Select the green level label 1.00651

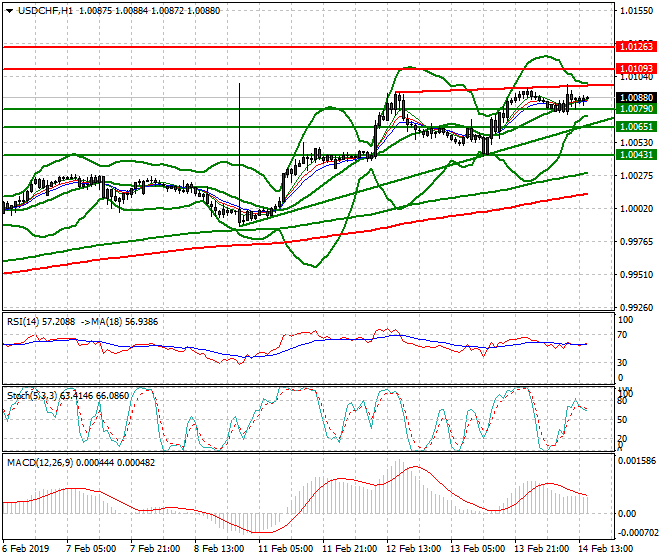(636, 127)
